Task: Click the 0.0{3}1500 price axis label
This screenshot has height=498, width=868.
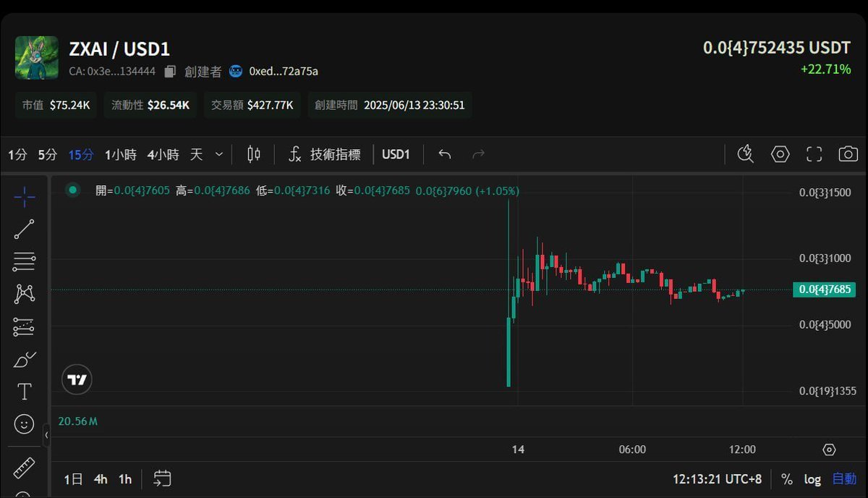Action: 825,193
